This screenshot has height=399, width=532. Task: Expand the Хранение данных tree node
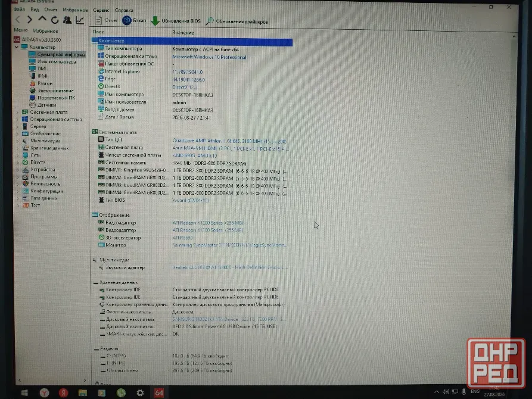pos(18,148)
